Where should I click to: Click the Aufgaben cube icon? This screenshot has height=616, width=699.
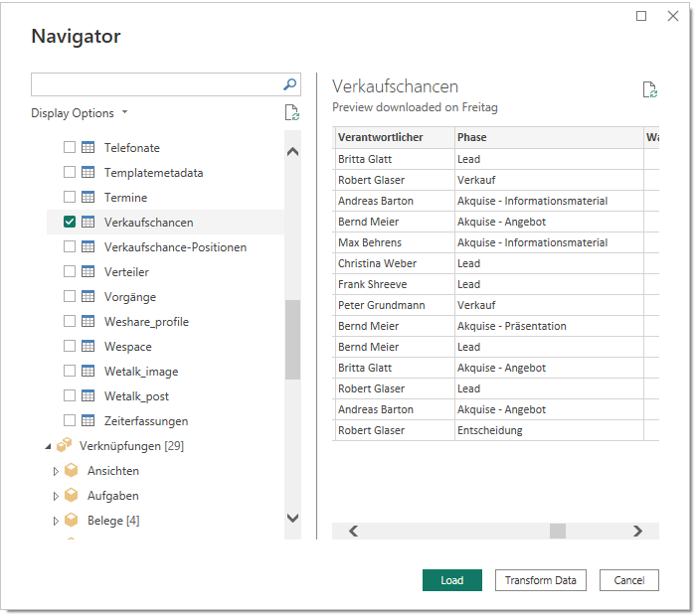click(72, 496)
